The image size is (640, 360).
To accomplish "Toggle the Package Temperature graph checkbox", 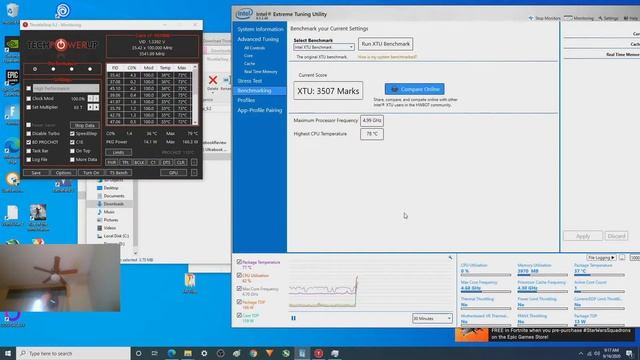I will pyautogui.click(x=239, y=262).
